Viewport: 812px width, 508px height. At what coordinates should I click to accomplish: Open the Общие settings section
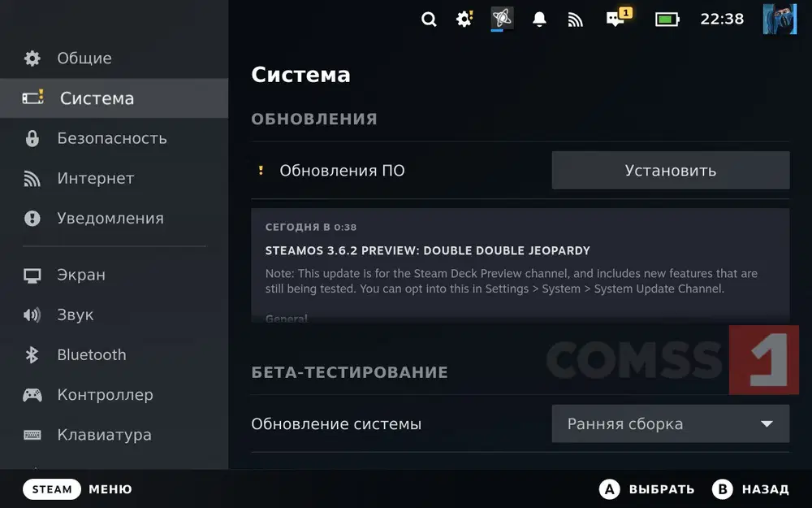pos(114,58)
